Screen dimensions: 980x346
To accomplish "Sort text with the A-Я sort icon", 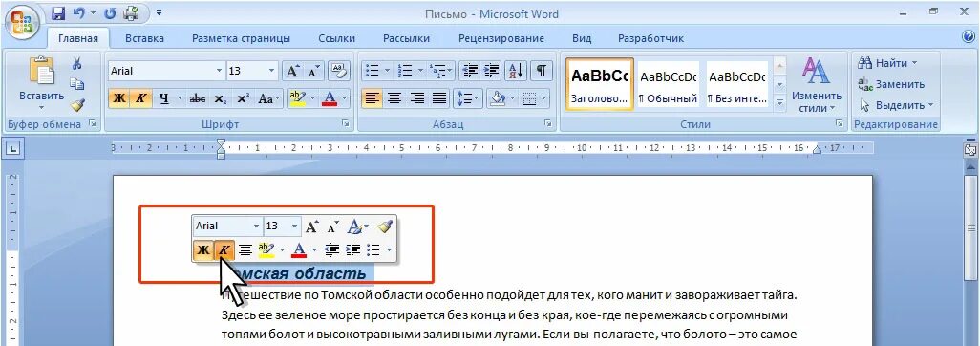I will pyautogui.click(x=516, y=71).
